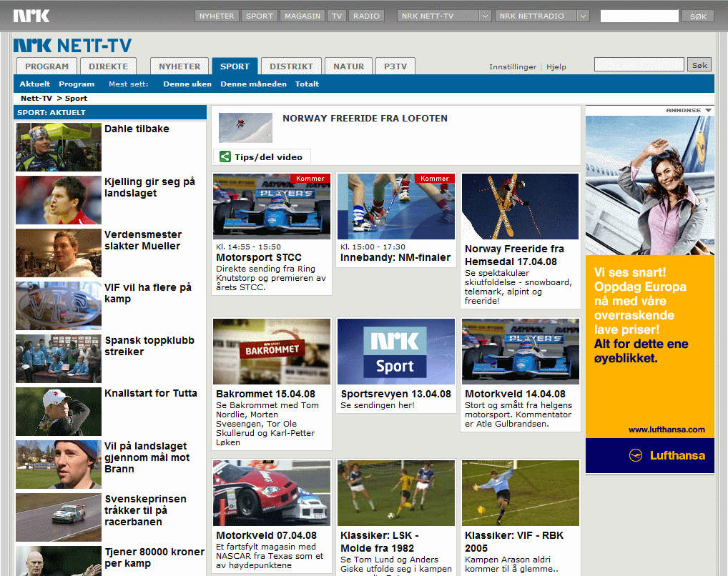Open the TV item in the top bar
This screenshot has width=728, height=576.
[x=337, y=16]
